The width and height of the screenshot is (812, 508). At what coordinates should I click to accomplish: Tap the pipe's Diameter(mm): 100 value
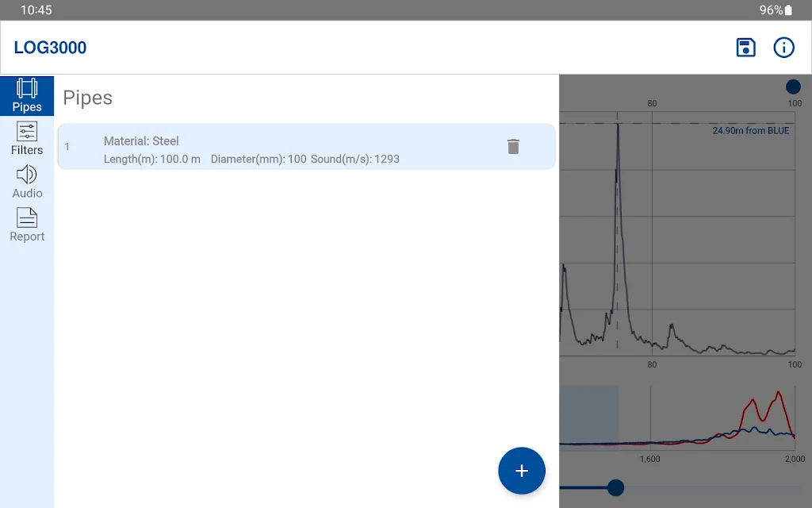[259, 159]
